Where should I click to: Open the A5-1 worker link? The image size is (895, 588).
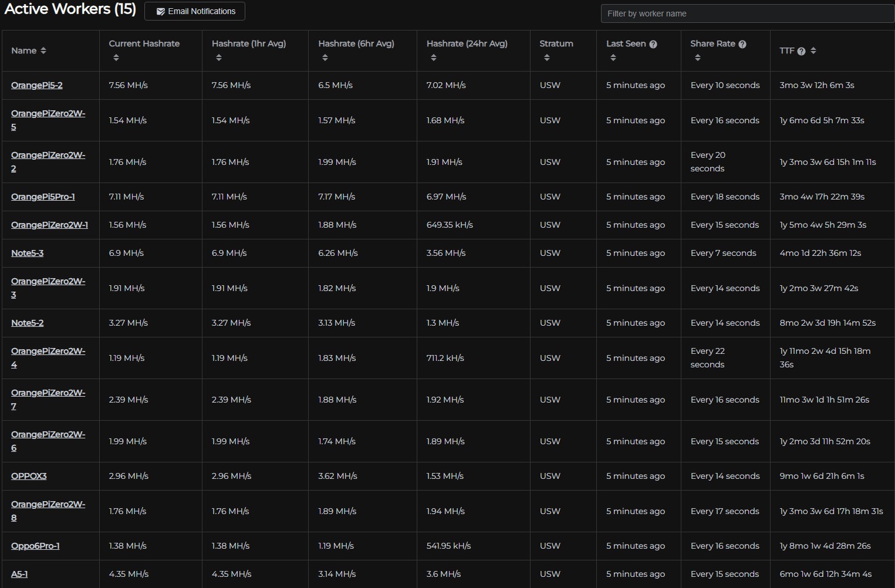coord(19,574)
